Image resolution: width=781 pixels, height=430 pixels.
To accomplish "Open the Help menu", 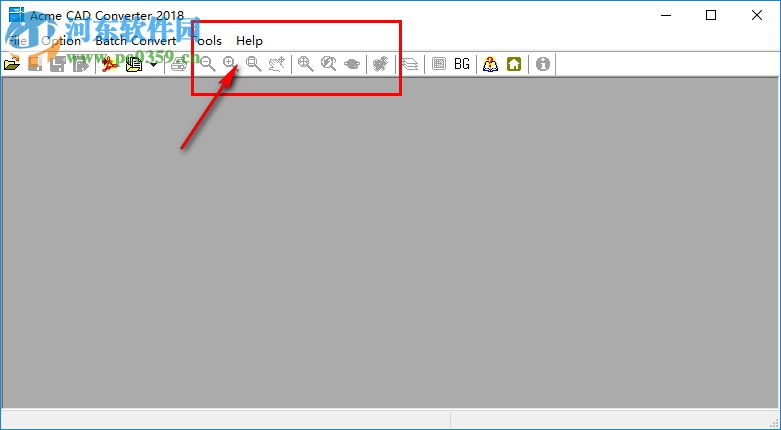I will pyautogui.click(x=249, y=41).
